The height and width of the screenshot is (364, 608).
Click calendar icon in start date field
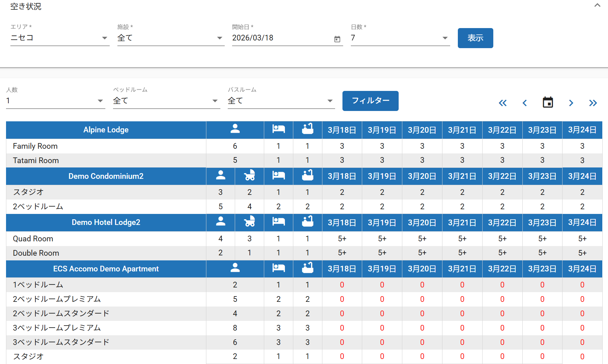pyautogui.click(x=337, y=39)
